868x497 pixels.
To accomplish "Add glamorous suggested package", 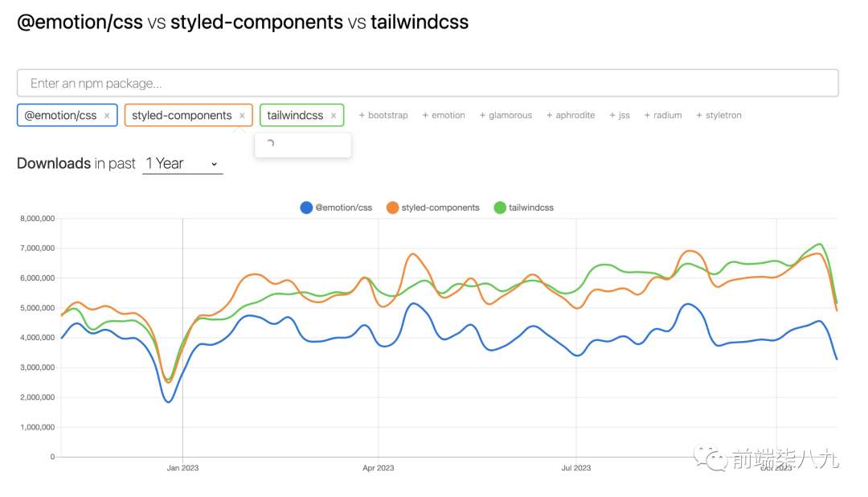I will coord(506,115).
